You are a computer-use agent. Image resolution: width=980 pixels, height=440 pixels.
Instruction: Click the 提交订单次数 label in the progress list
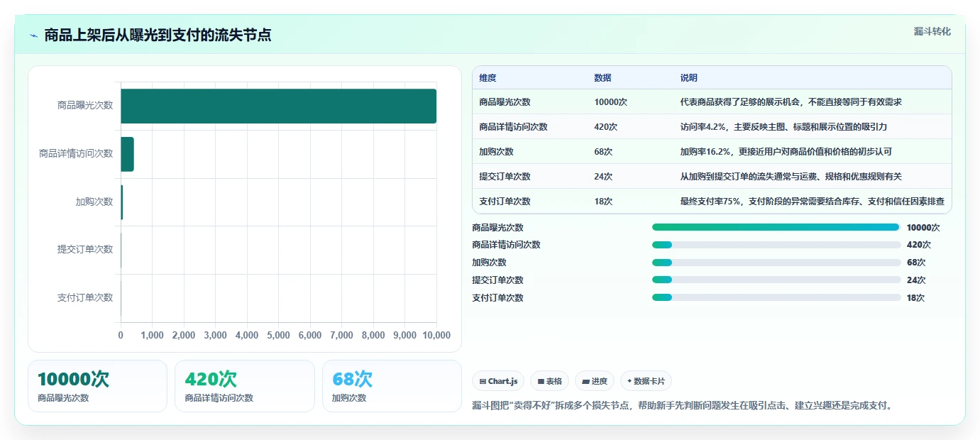(x=497, y=280)
